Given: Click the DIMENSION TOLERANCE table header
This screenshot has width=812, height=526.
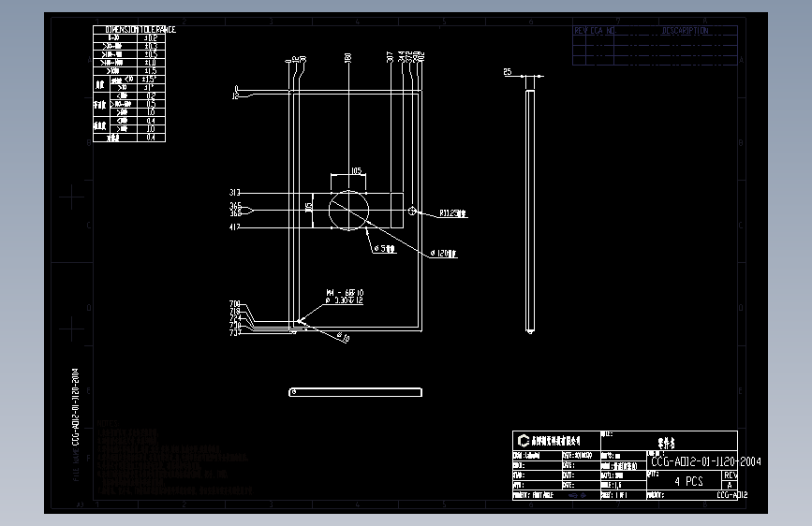Looking at the screenshot, I should [x=140, y=30].
